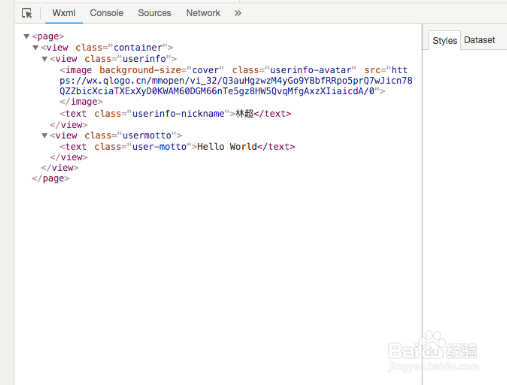Show more tabs via double chevron
507x385 pixels.
coord(237,13)
